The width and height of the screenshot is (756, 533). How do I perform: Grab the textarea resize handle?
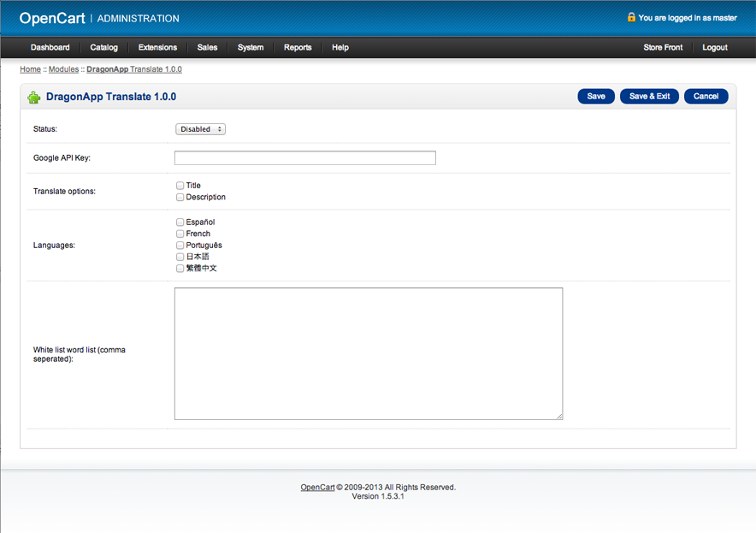point(559,417)
